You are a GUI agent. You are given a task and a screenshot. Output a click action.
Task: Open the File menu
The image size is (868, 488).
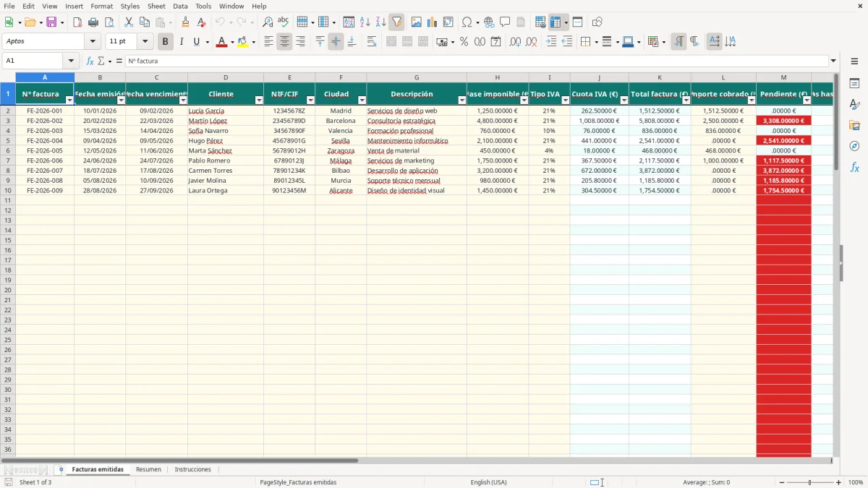pyautogui.click(x=9, y=6)
